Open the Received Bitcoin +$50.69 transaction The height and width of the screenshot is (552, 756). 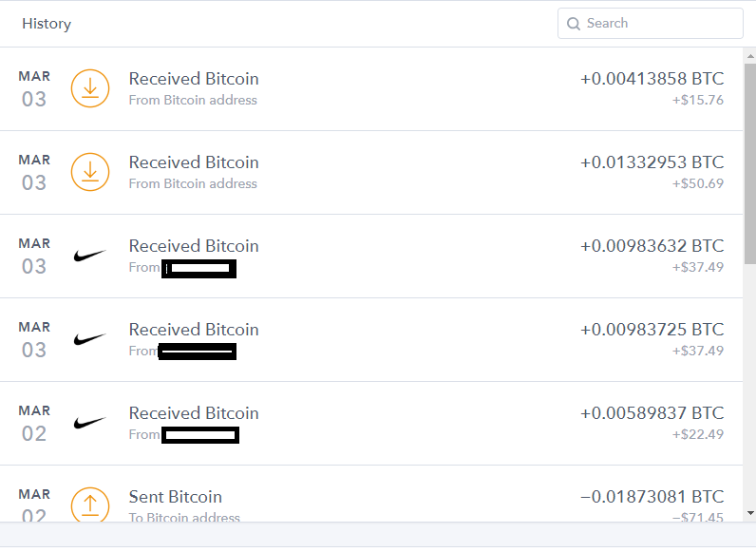click(x=371, y=172)
